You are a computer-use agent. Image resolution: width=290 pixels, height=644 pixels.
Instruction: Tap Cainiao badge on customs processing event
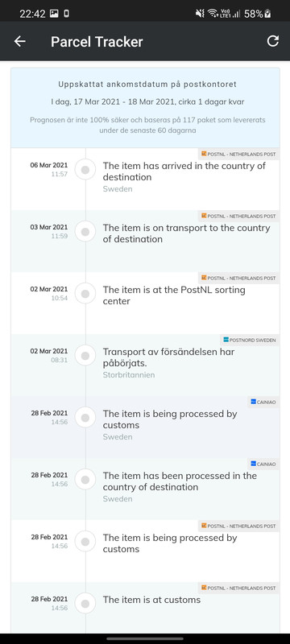pos(263,402)
